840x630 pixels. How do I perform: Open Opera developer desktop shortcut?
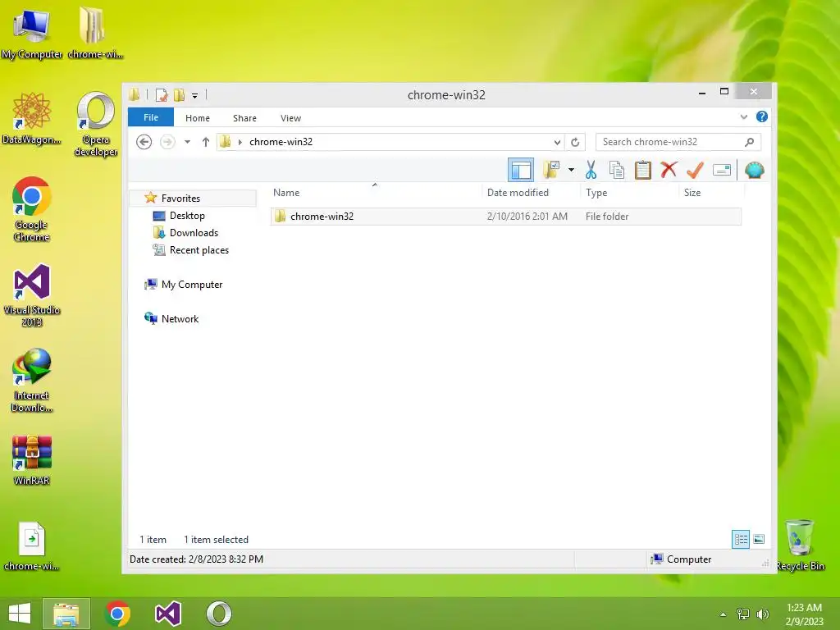95,125
